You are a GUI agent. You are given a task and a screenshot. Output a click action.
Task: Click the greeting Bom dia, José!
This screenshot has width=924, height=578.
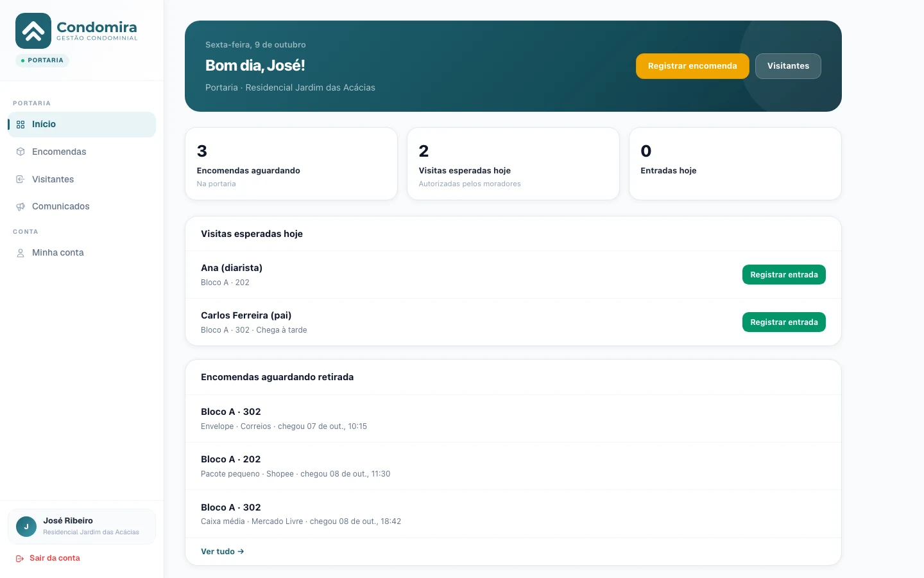pyautogui.click(x=255, y=66)
